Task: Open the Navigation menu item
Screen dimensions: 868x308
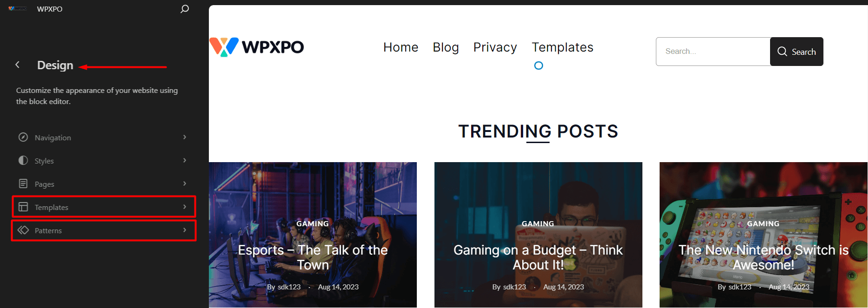Action: (x=104, y=138)
